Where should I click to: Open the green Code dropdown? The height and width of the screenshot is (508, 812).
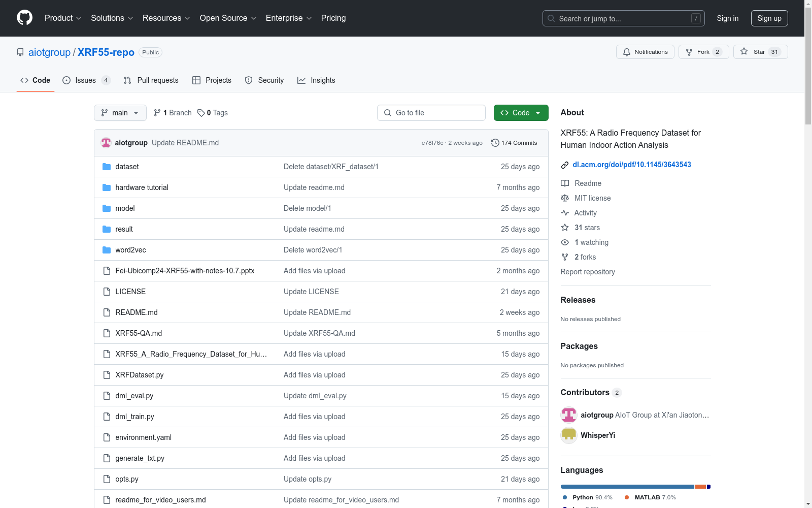(521, 113)
